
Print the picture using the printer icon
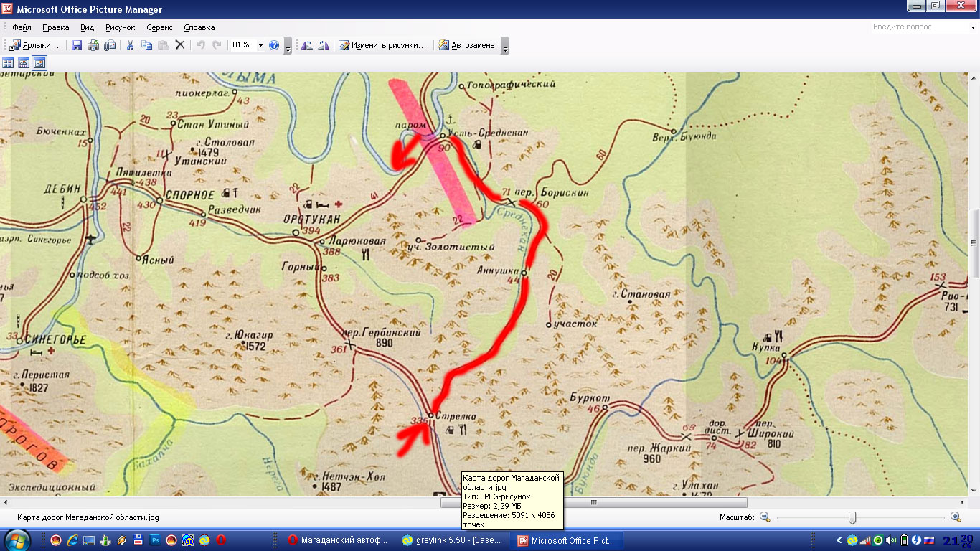(x=93, y=45)
